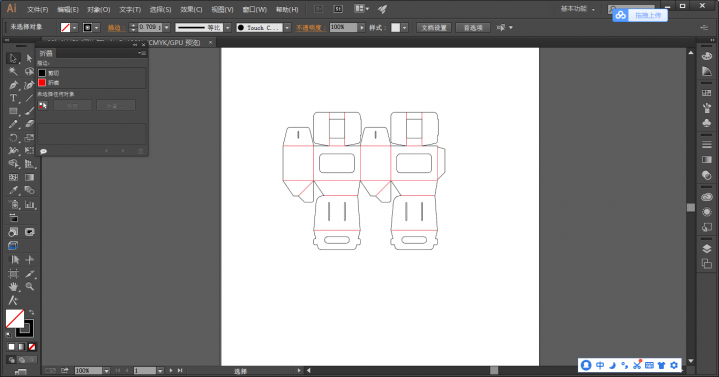Select the Rotate tool
The width and height of the screenshot is (719, 377).
(x=13, y=138)
